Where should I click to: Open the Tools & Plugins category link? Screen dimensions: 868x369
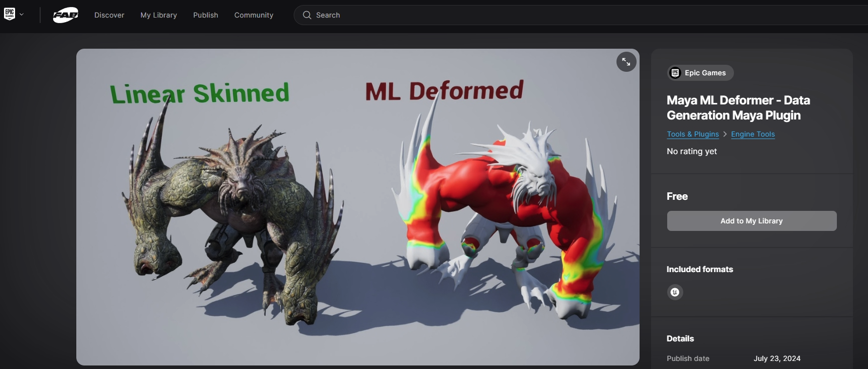(x=693, y=134)
